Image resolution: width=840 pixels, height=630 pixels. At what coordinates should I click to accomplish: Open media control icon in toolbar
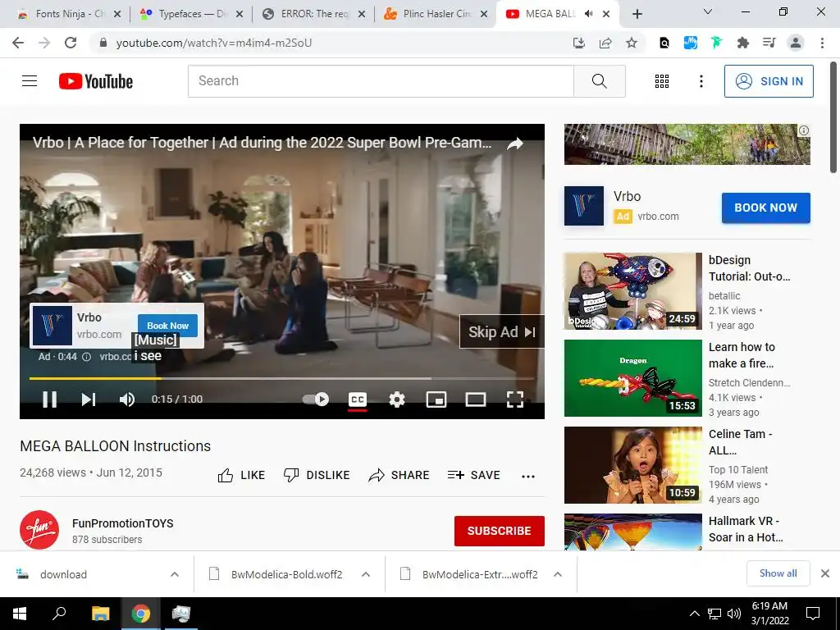pos(769,43)
